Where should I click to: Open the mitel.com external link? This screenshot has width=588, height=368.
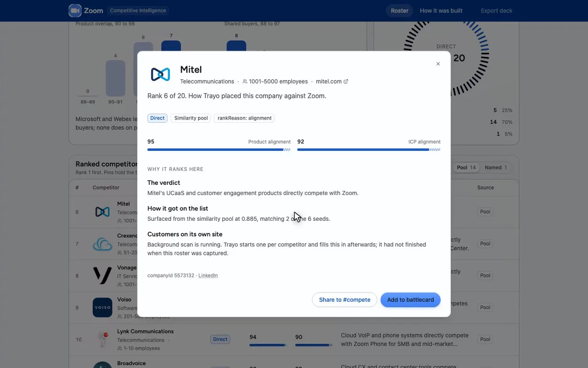coord(332,81)
